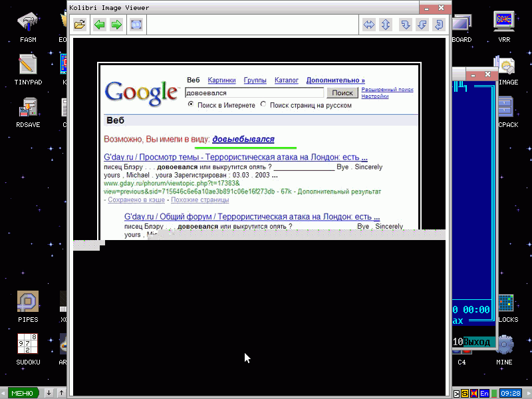532x399 pixels.
Task: Click the En keyboard language indicator
Action: click(x=484, y=394)
